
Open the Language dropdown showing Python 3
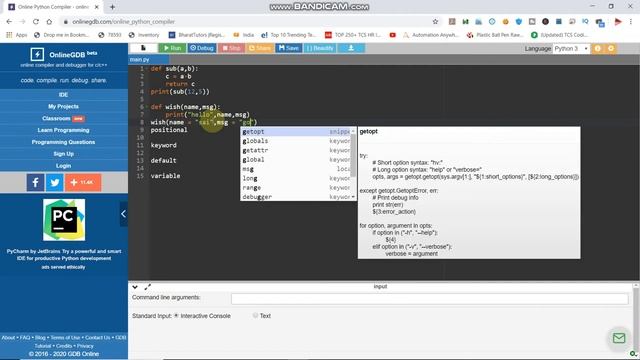point(571,49)
